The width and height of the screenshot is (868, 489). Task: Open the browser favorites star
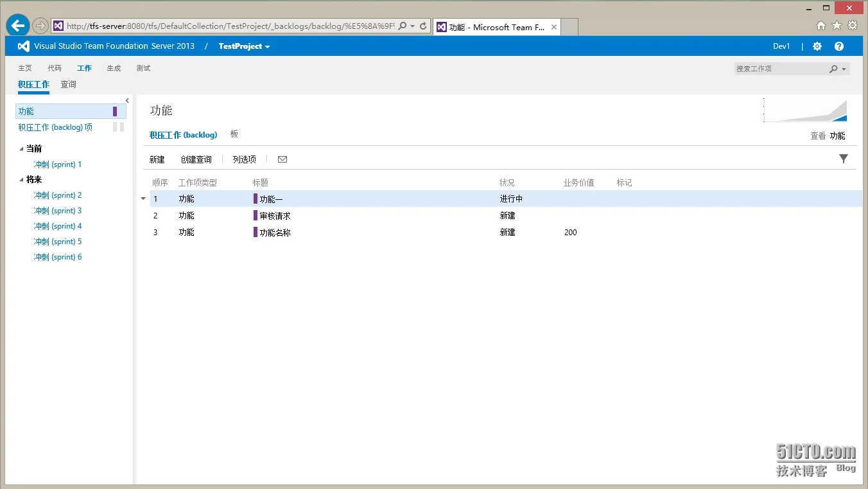[837, 26]
